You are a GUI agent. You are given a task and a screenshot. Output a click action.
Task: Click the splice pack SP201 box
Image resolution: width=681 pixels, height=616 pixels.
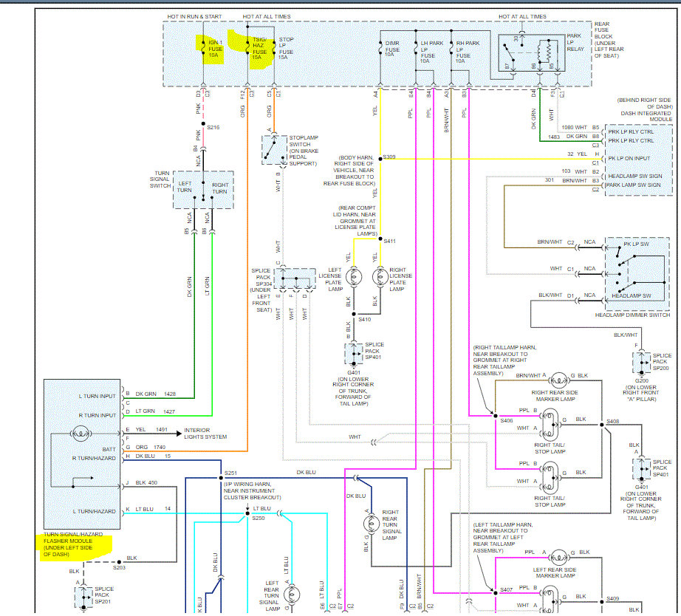click(x=83, y=598)
